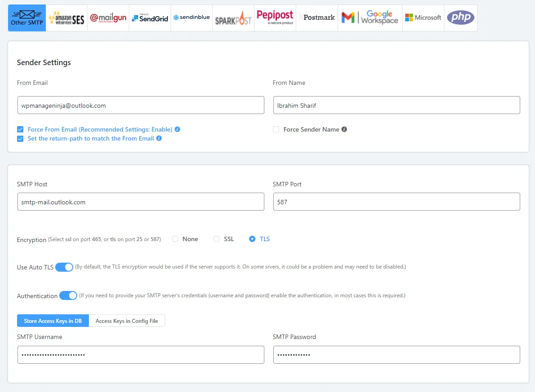Switch to Access Keys in Config File

[127, 321]
